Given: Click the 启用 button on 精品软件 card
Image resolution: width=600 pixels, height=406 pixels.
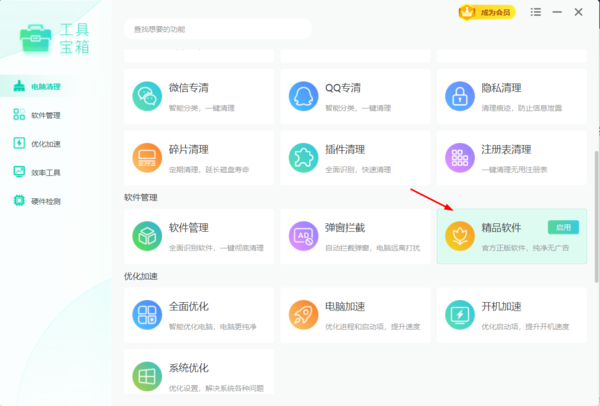Looking at the screenshot, I should pyautogui.click(x=563, y=228).
